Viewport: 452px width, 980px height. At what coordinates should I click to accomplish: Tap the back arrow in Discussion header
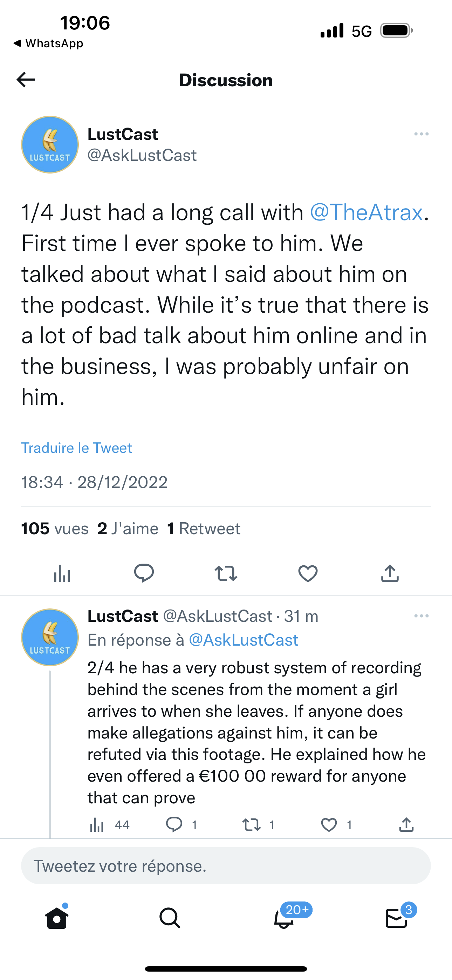coord(26,80)
